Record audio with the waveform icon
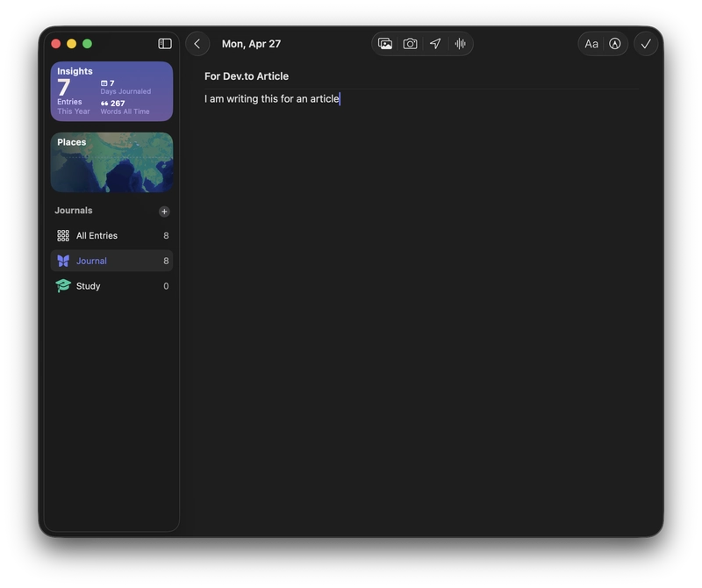Viewport: 702px width, 588px height. click(x=460, y=43)
